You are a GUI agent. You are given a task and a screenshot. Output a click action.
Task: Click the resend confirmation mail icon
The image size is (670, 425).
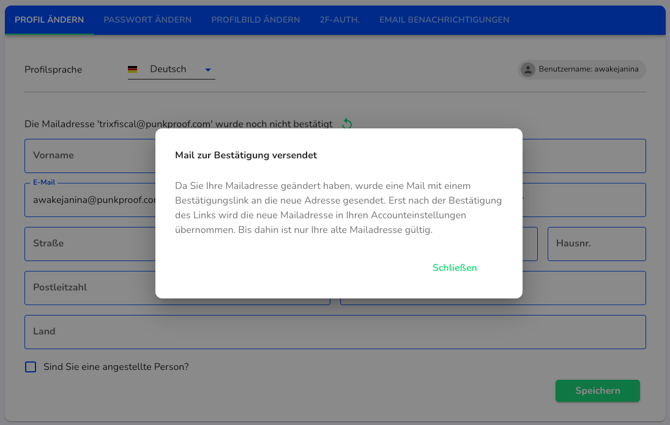347,124
